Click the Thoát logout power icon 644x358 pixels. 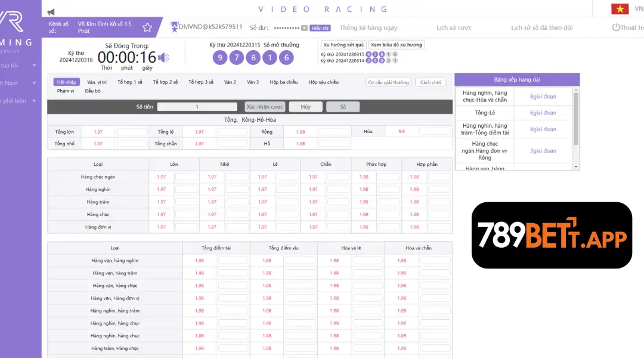coord(615,27)
